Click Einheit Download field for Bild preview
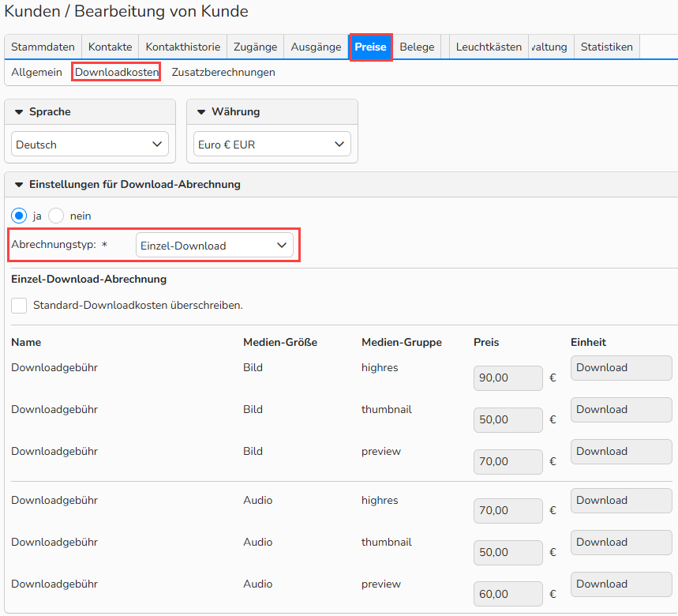This screenshot has width=678, height=616. [621, 452]
